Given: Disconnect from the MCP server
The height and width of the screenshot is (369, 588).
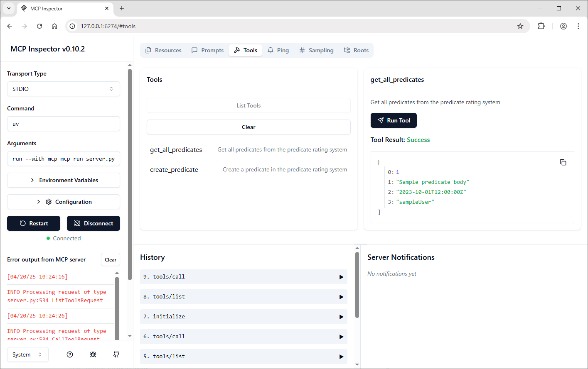Looking at the screenshot, I should coord(93,223).
